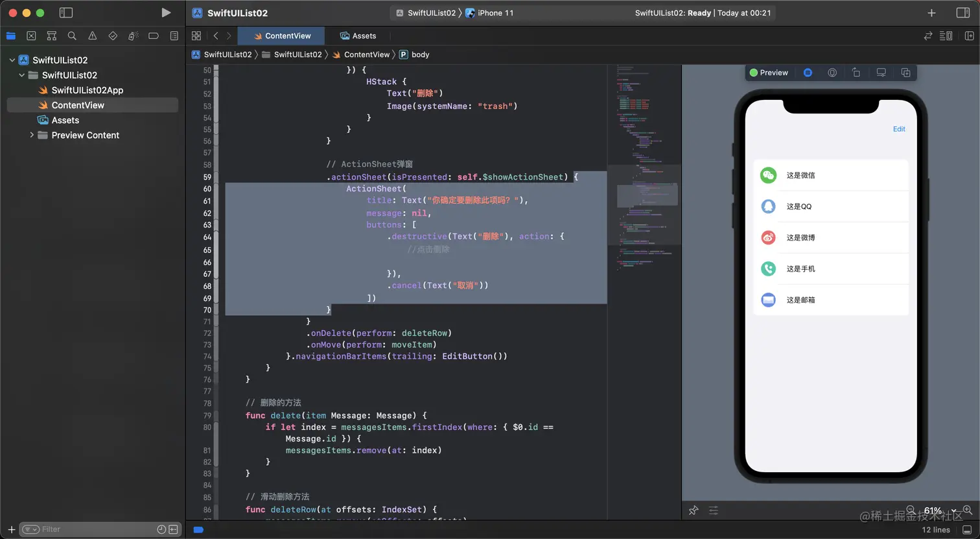This screenshot has height=539, width=980.
Task: Select ContentView in the jump bar
Action: [361, 54]
